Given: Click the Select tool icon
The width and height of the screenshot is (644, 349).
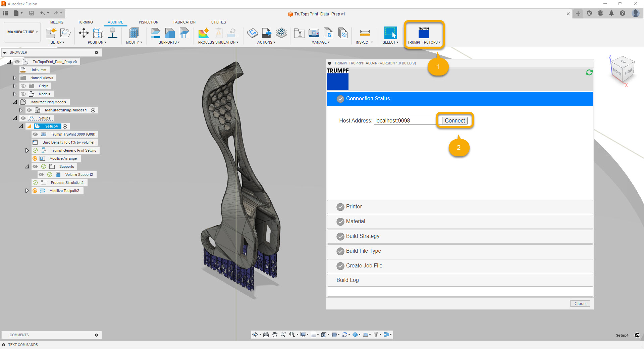Looking at the screenshot, I should click(390, 33).
